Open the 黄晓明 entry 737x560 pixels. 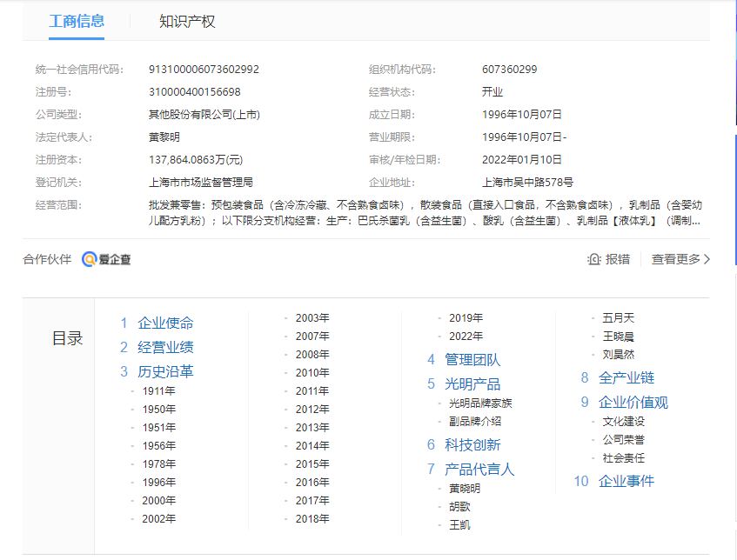[x=465, y=489]
